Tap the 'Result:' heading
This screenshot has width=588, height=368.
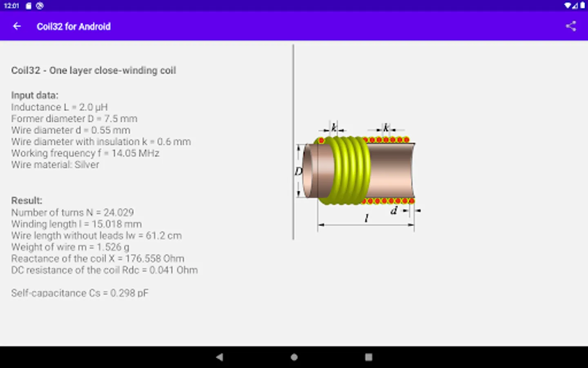tap(27, 200)
